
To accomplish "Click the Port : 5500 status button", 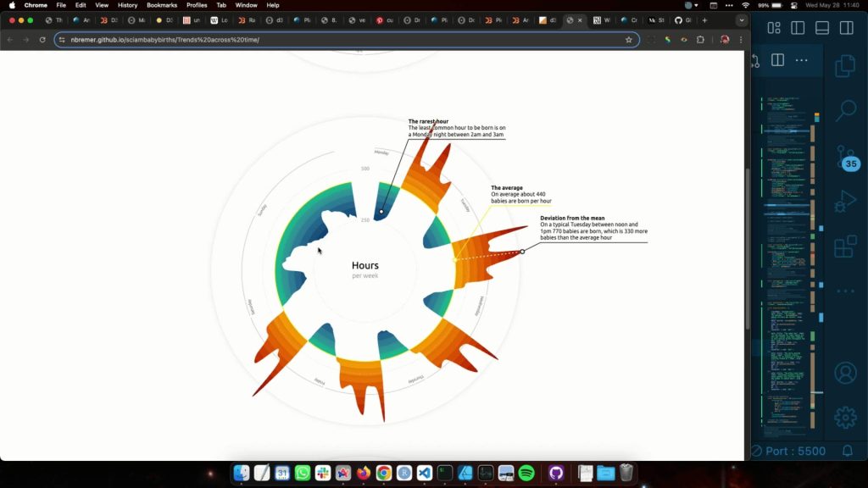I will 788,452.
